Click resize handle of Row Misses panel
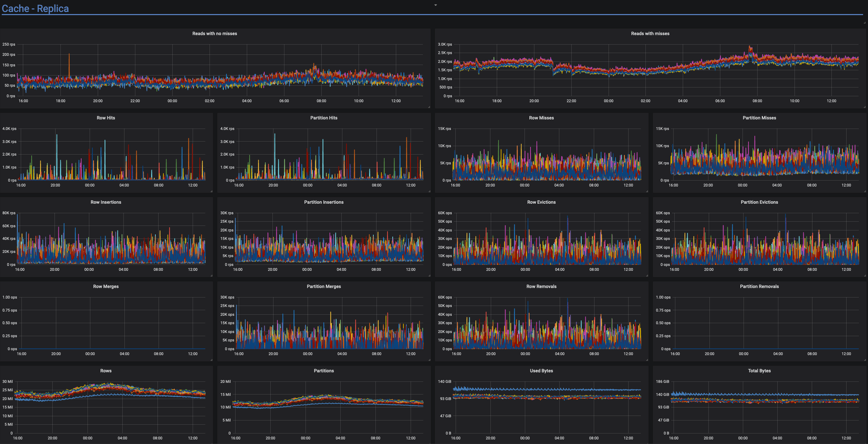The width and height of the screenshot is (868, 444). point(647,191)
